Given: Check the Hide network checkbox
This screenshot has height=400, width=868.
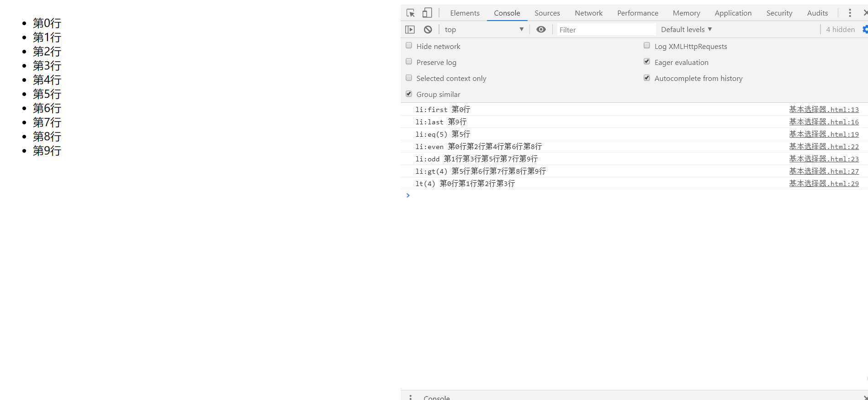Looking at the screenshot, I should point(409,46).
